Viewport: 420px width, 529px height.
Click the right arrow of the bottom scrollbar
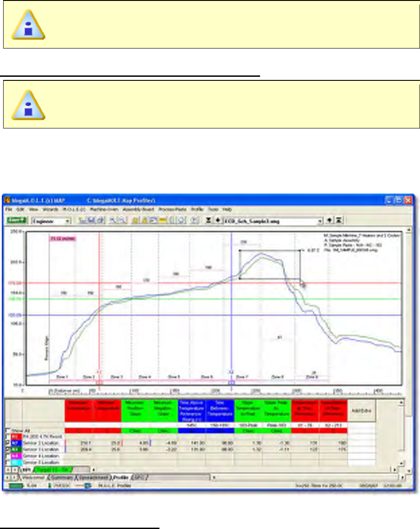402,478
